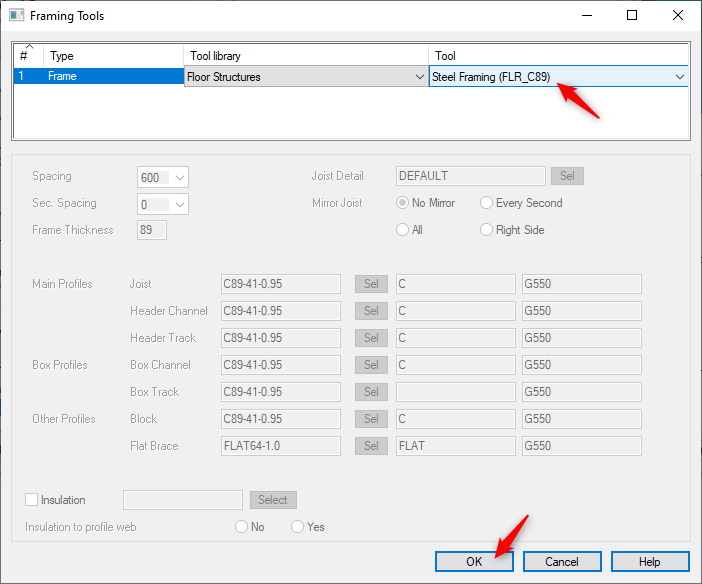Click the Frame Thickness field
The image size is (702, 584).
coord(152,230)
